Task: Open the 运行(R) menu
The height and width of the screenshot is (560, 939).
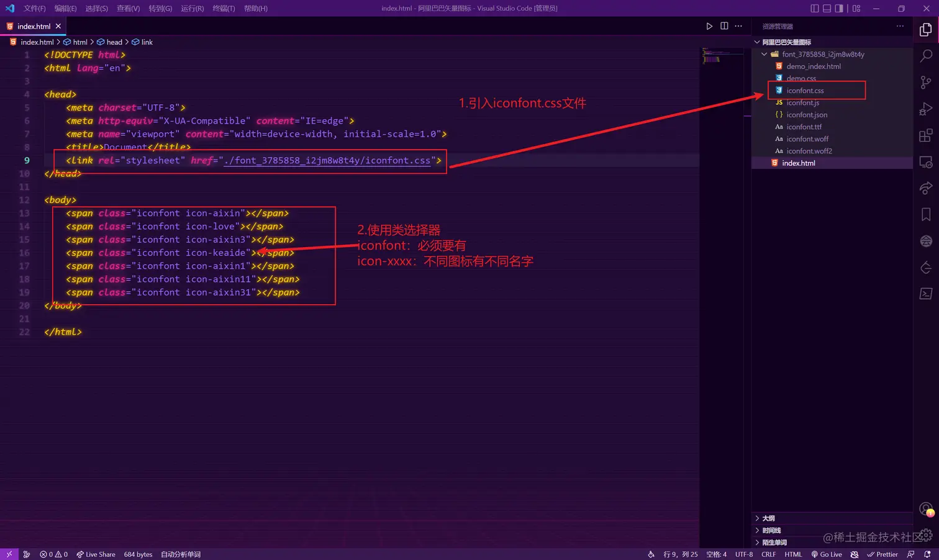Action: click(x=192, y=8)
